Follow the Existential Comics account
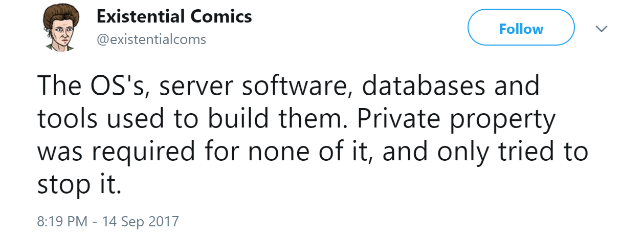The width and height of the screenshot is (644, 233). pyautogui.click(x=521, y=29)
